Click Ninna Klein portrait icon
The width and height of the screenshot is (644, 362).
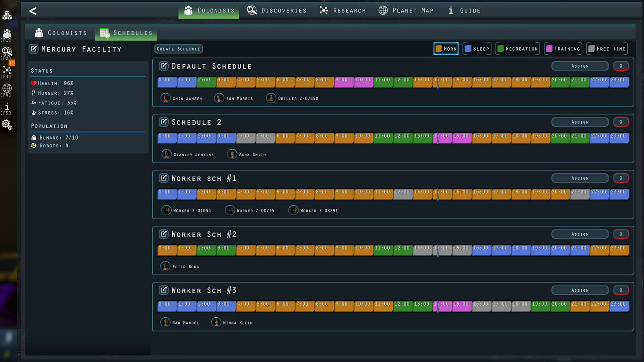point(216,322)
